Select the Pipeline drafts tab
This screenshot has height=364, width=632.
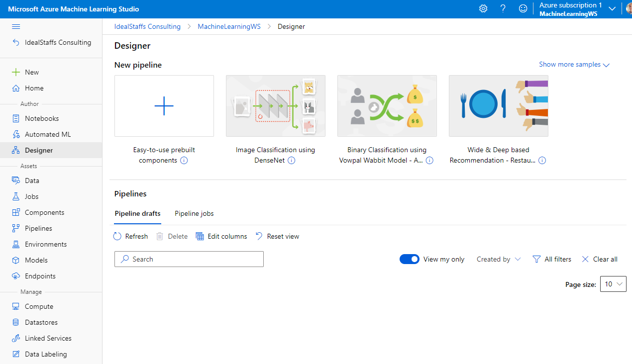tap(137, 213)
